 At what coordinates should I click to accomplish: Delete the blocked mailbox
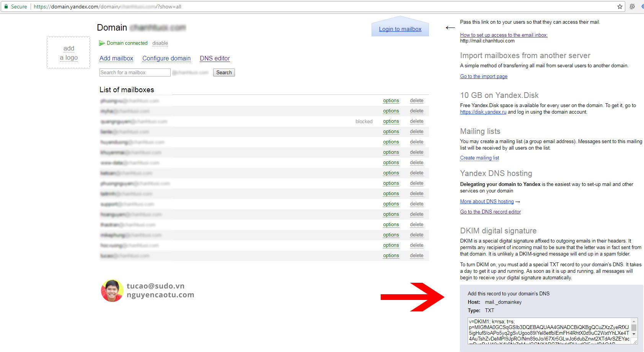click(x=416, y=121)
